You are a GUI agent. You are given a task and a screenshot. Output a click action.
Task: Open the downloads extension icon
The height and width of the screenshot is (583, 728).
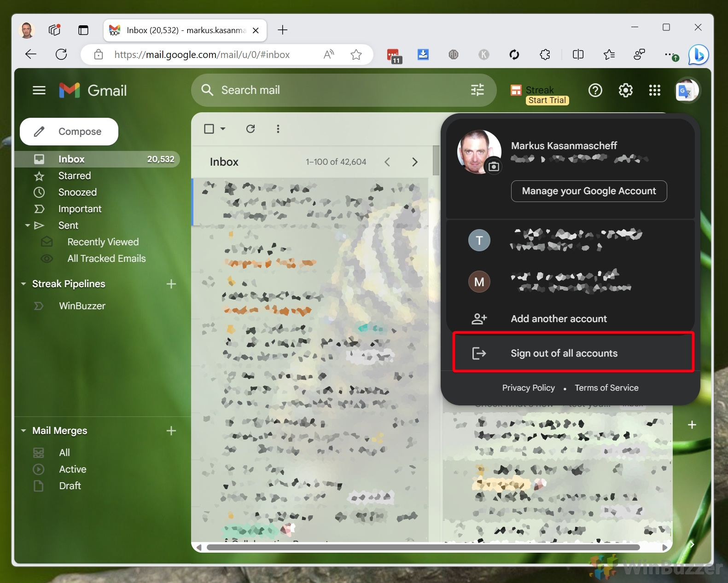tap(423, 55)
